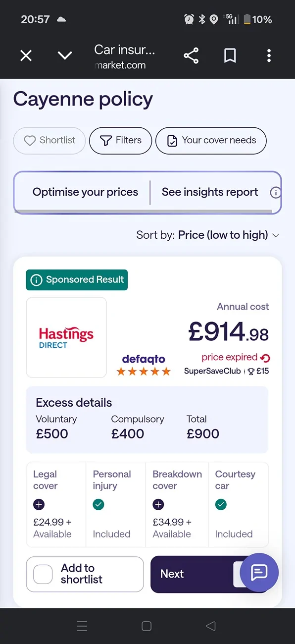Select Optimise your prices tab
The height and width of the screenshot is (644, 295).
tap(85, 192)
